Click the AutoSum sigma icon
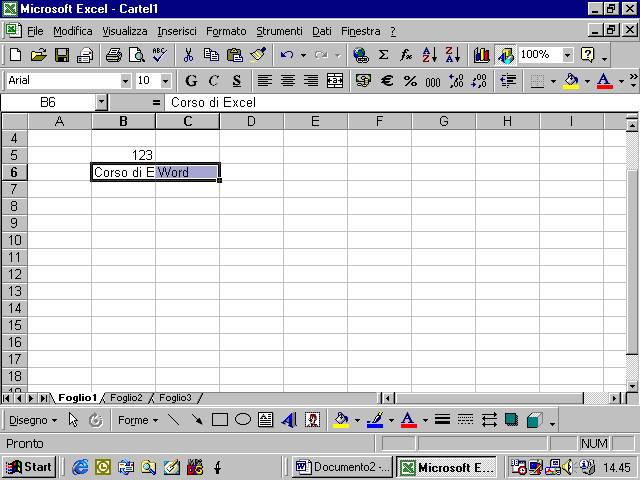The height and width of the screenshot is (480, 640). click(383, 55)
